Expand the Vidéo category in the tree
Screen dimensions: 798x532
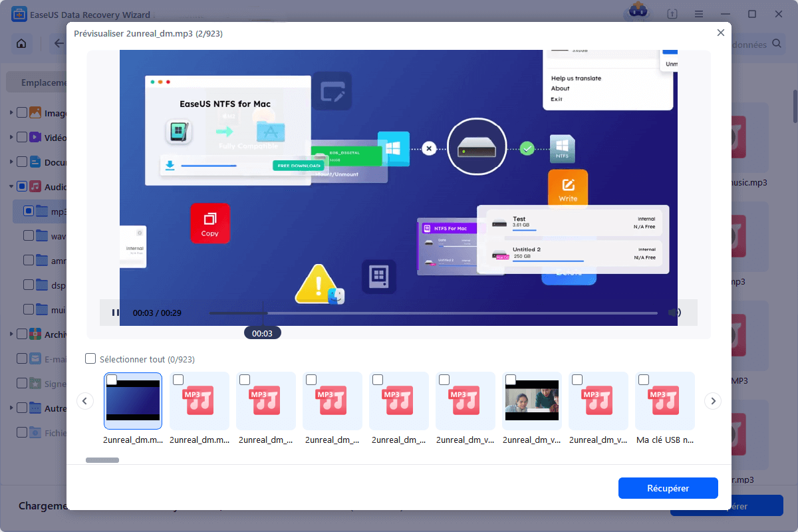coord(11,138)
